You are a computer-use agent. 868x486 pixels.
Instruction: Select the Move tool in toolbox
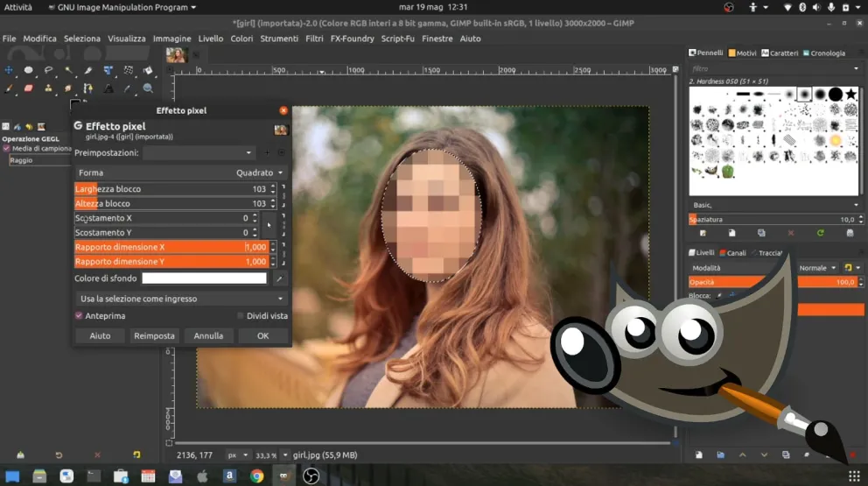pos(9,70)
